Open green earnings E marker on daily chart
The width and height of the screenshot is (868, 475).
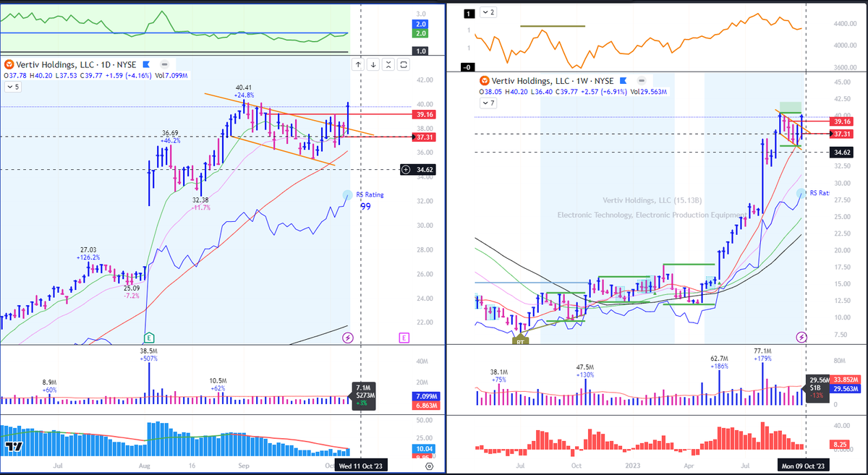148,338
